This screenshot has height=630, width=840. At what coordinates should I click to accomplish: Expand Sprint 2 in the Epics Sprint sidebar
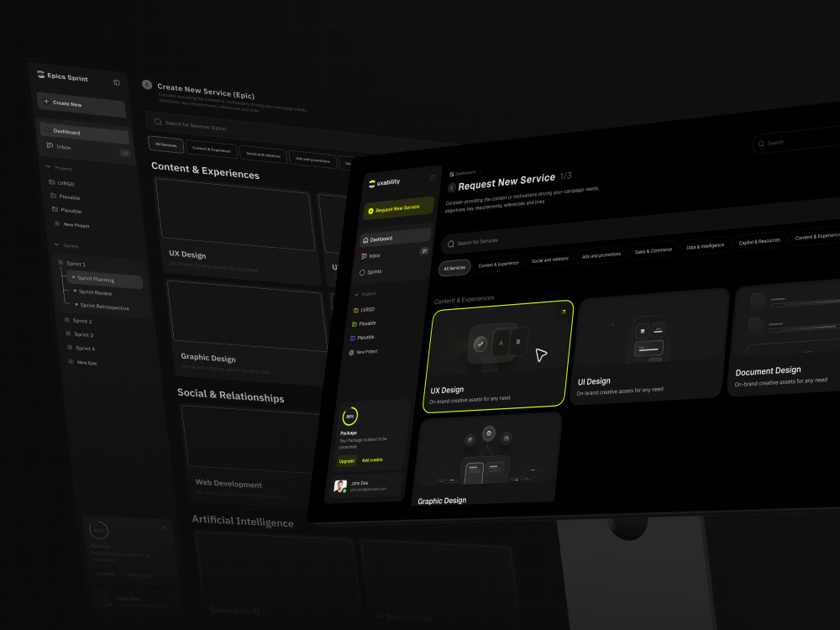pos(78,321)
